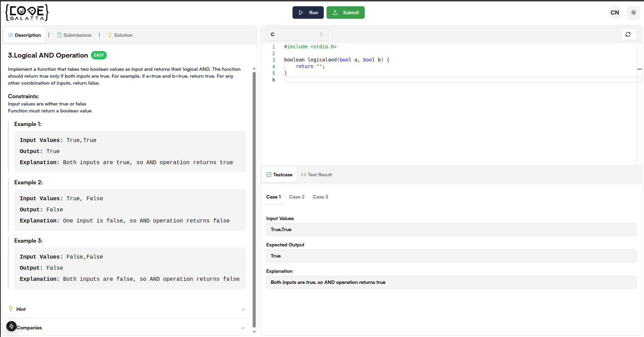Click the Code Galatta logo
Screen dimensions: 644x337
pos(27,12)
